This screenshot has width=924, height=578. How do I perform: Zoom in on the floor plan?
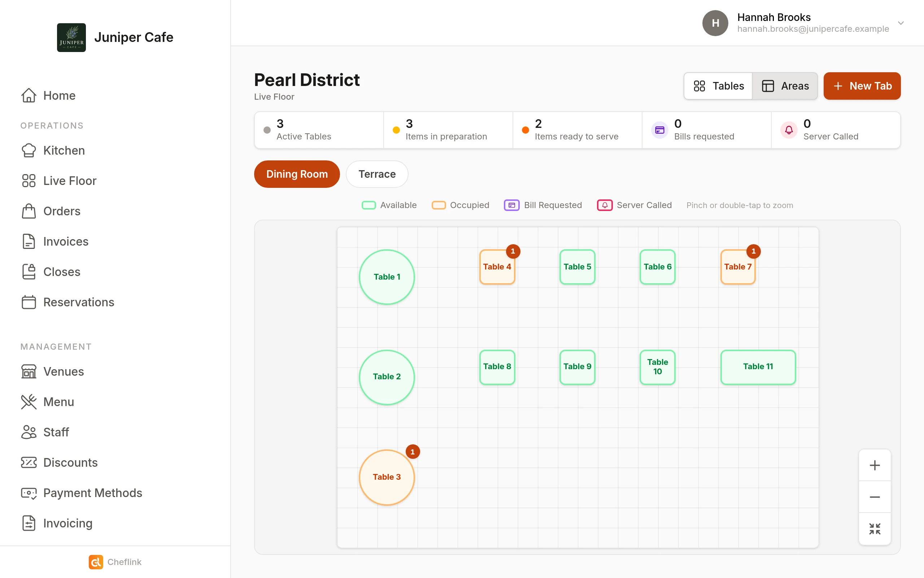coord(875,465)
